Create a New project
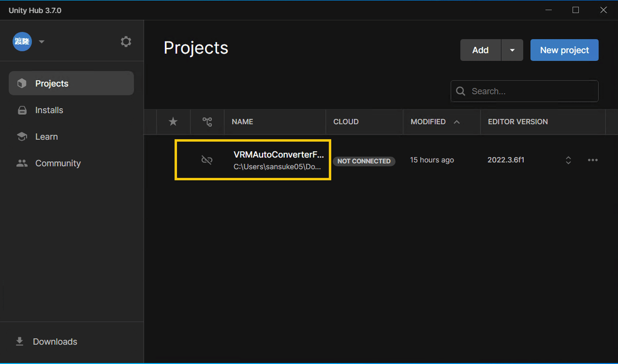The height and width of the screenshot is (364, 618). coord(564,50)
